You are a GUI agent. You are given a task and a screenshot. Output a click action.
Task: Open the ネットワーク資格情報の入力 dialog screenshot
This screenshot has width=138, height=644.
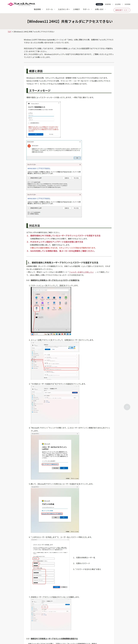point(44,119)
